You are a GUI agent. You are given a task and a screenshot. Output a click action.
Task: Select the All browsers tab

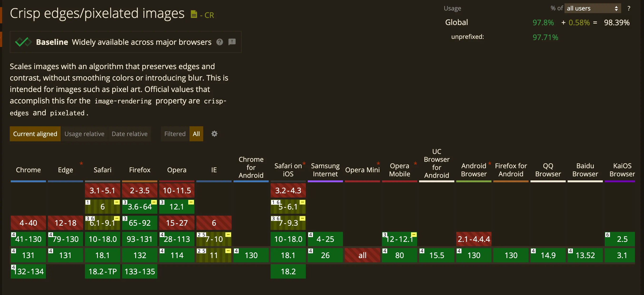(196, 134)
